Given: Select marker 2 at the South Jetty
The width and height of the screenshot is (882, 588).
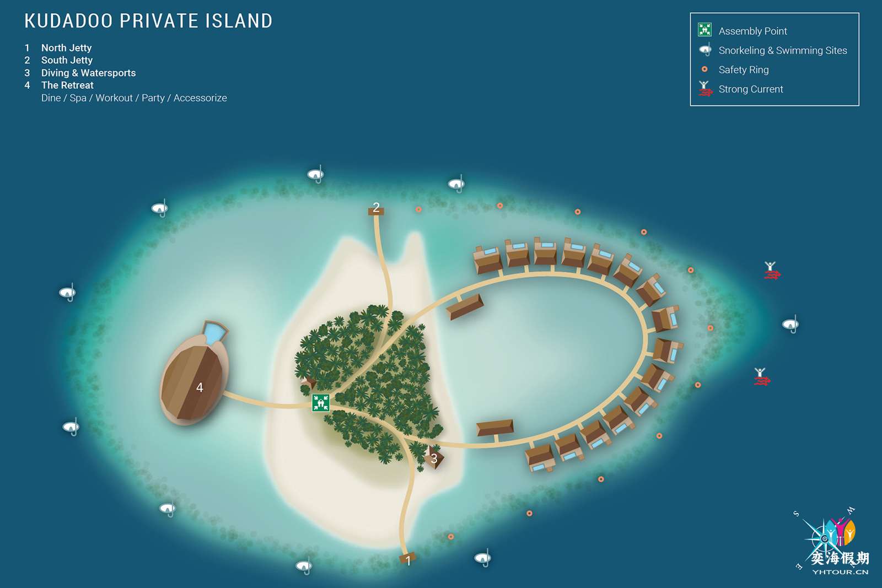Looking at the screenshot, I should [x=376, y=208].
